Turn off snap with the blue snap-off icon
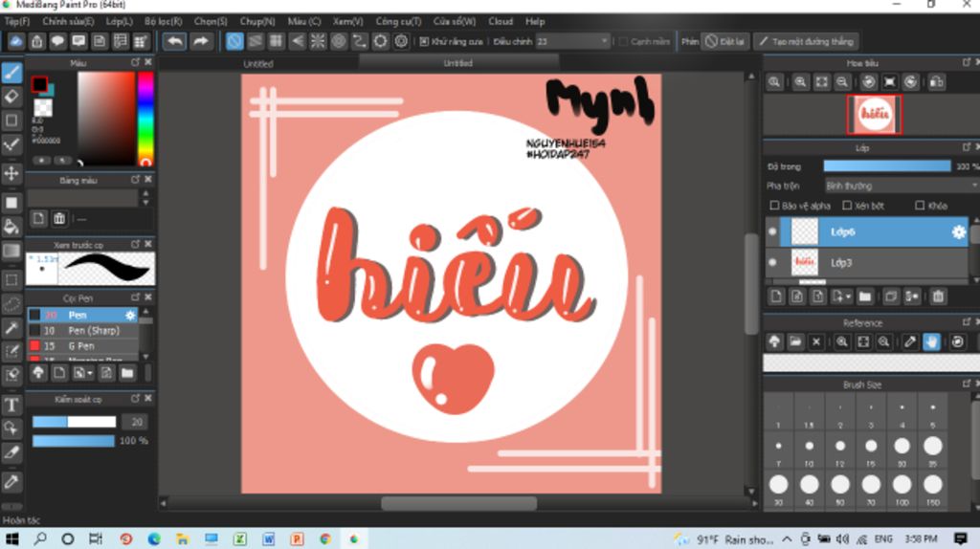The image size is (980, 549). pyautogui.click(x=234, y=42)
